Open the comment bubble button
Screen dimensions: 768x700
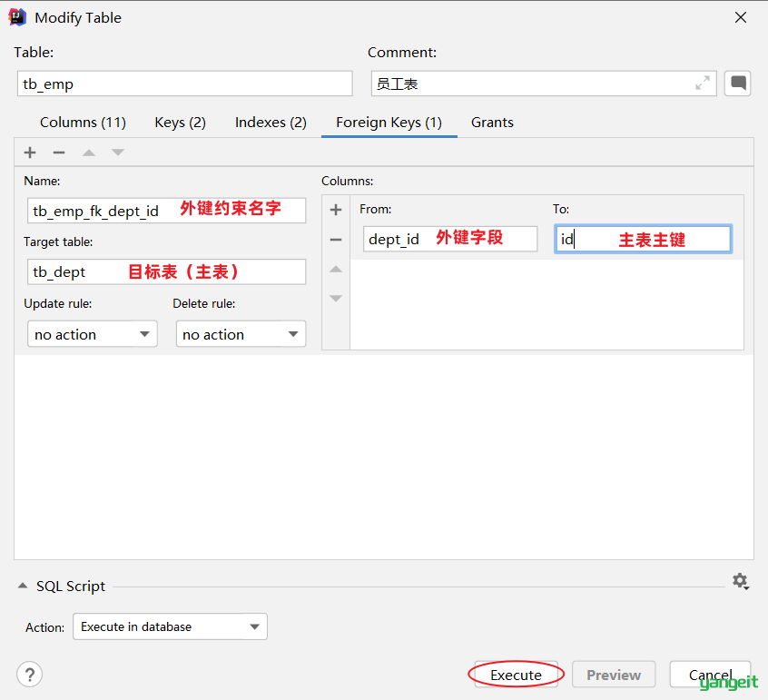point(738,84)
